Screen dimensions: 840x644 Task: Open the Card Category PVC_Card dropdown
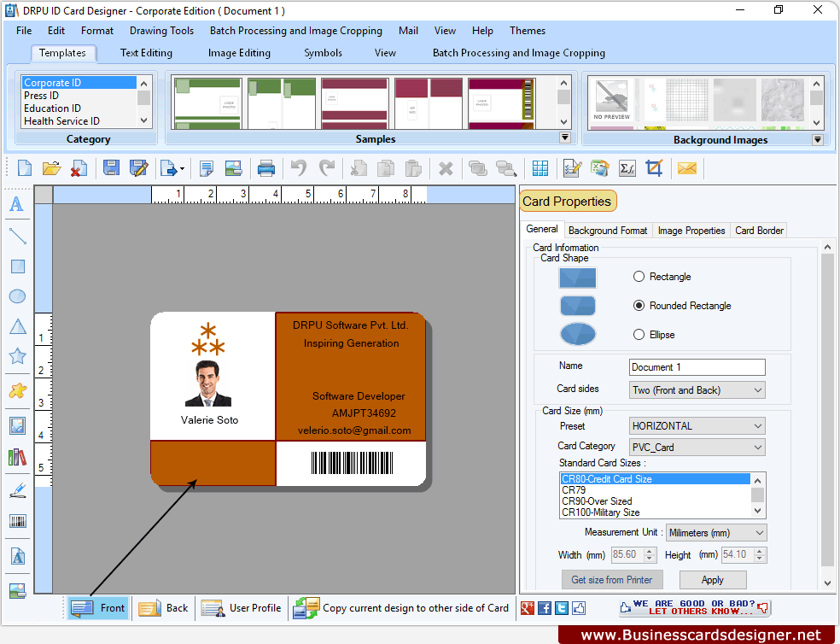[x=697, y=448]
